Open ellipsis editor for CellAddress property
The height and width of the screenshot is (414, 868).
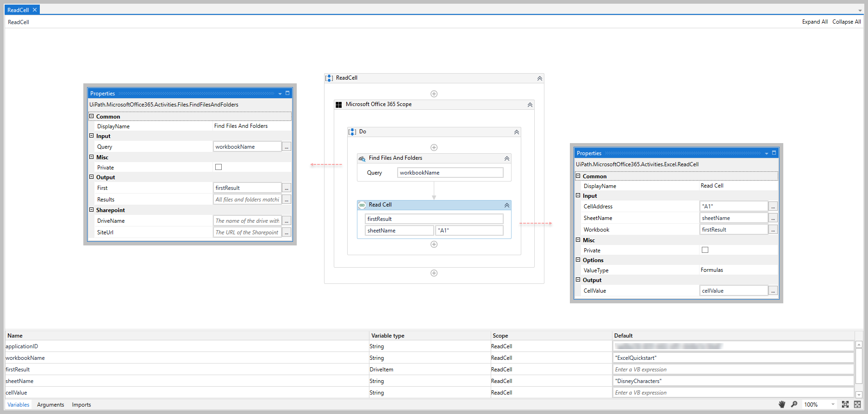(x=773, y=207)
